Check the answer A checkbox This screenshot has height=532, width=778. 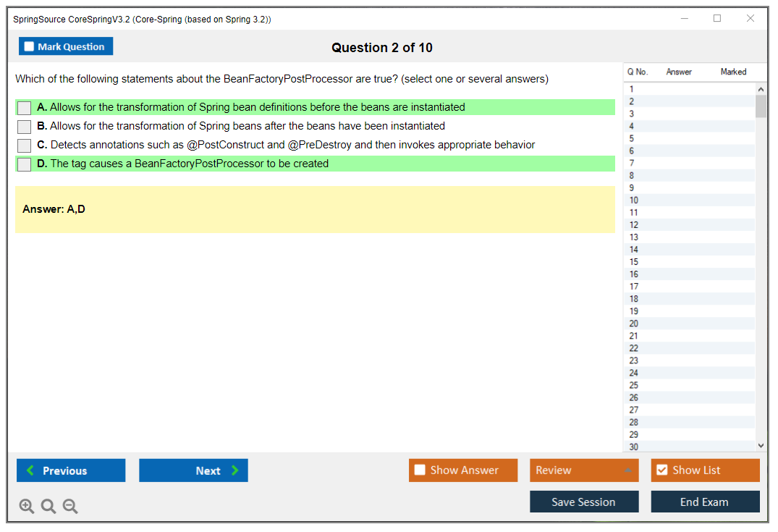pyautogui.click(x=25, y=108)
